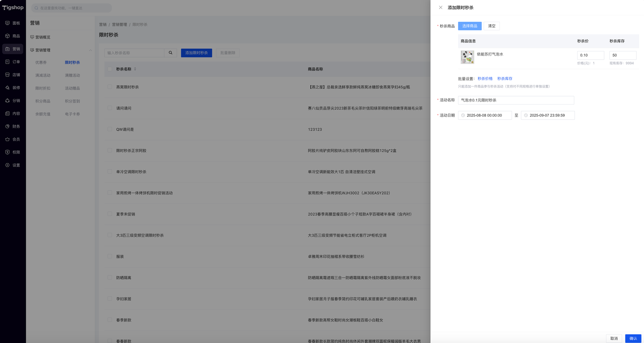This screenshot has height=343, width=644.
Task: Click the search magnifier button
Action: click(x=171, y=53)
